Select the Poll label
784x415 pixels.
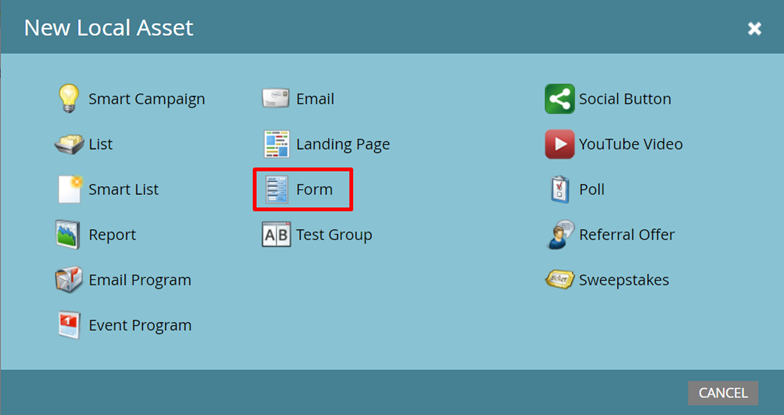(592, 190)
